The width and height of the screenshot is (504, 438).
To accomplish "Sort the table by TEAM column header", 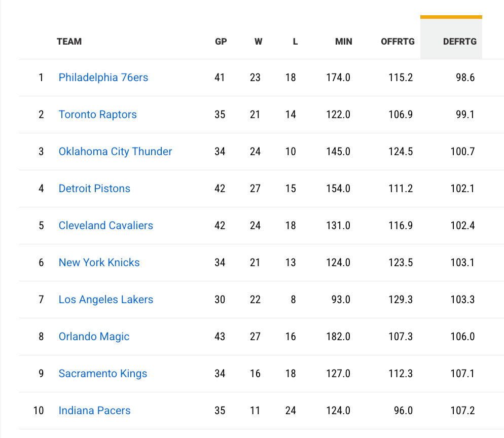I will click(x=69, y=42).
